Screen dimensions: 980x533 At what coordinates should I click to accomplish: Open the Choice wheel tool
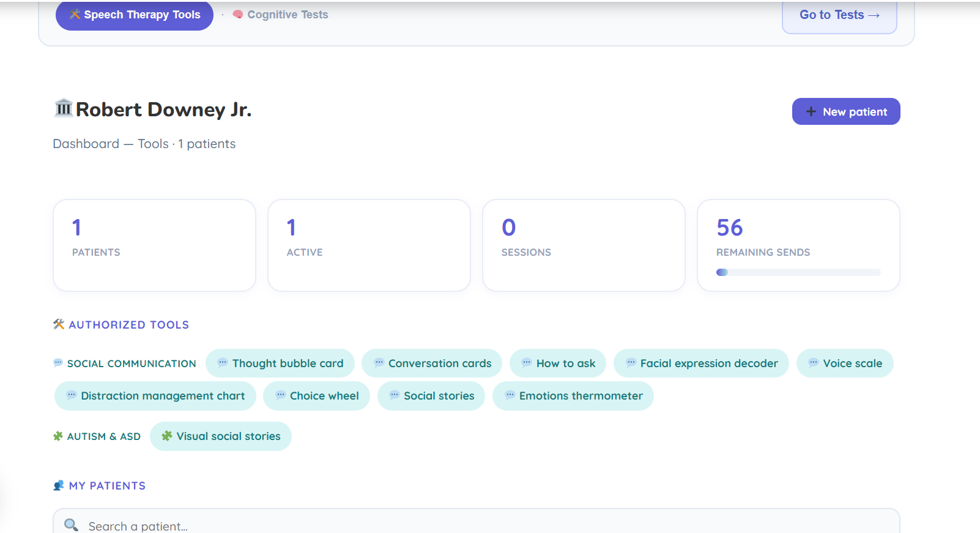pyautogui.click(x=317, y=396)
